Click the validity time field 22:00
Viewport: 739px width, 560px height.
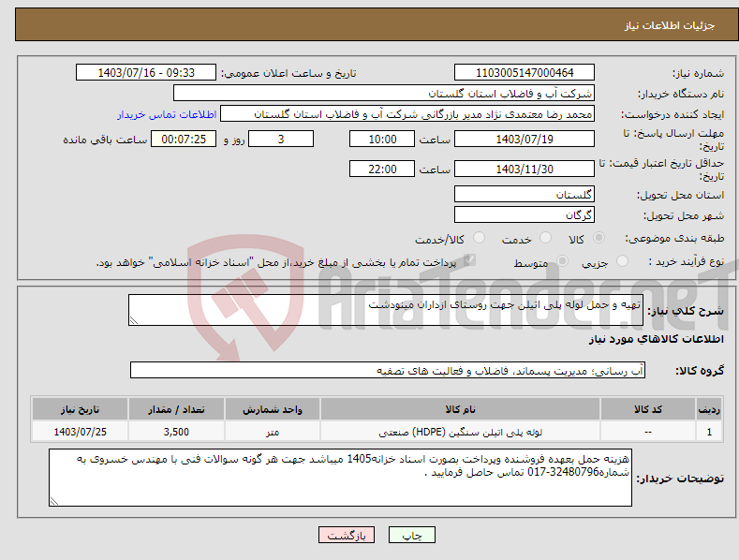tap(382, 169)
